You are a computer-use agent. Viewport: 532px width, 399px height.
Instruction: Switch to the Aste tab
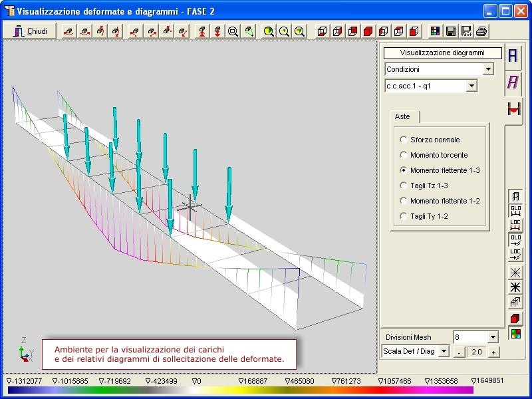pyautogui.click(x=402, y=116)
